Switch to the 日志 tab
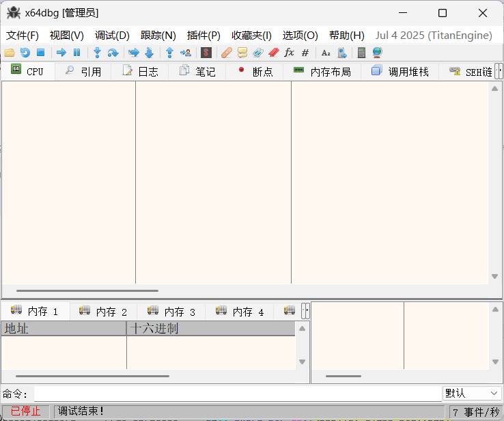Image resolution: width=504 pixels, height=421 pixels. tap(140, 71)
